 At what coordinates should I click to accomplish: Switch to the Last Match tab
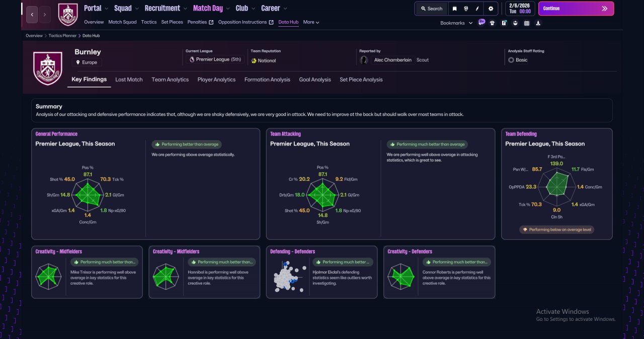(x=129, y=80)
